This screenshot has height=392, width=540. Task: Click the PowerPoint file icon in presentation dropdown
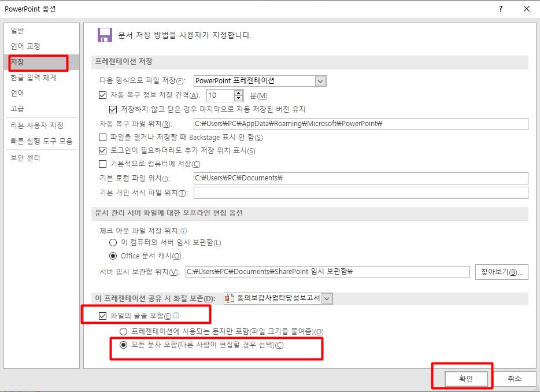[x=230, y=298]
